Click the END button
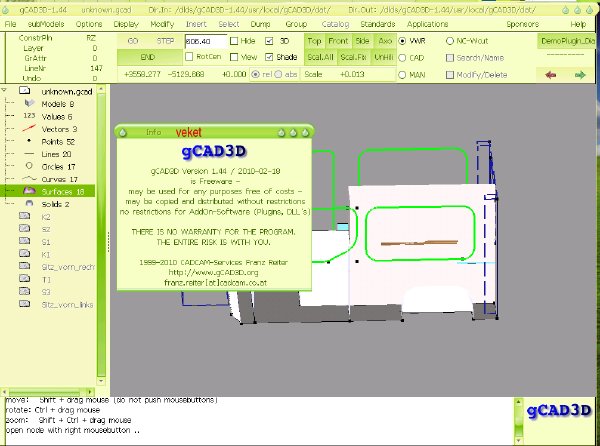The height and width of the screenshot is (446, 600). point(150,57)
